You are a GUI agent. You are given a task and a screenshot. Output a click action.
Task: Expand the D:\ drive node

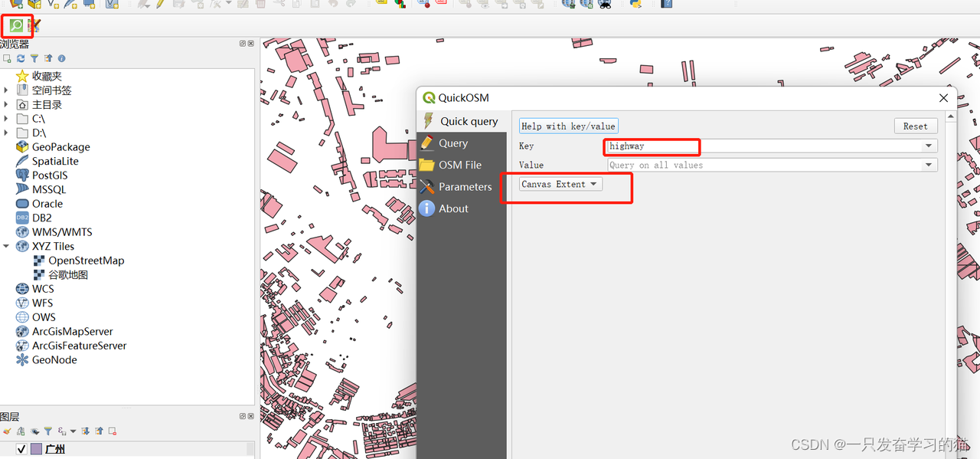coord(6,133)
